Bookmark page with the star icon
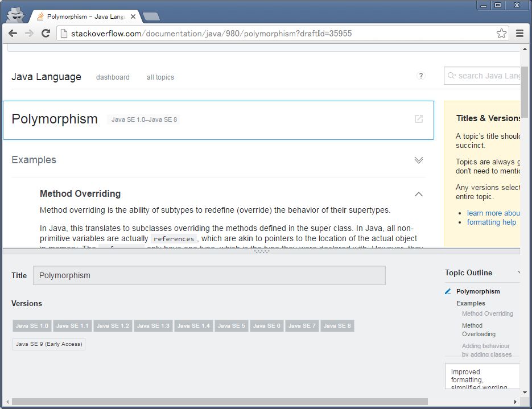The height and width of the screenshot is (409, 532). [x=501, y=33]
